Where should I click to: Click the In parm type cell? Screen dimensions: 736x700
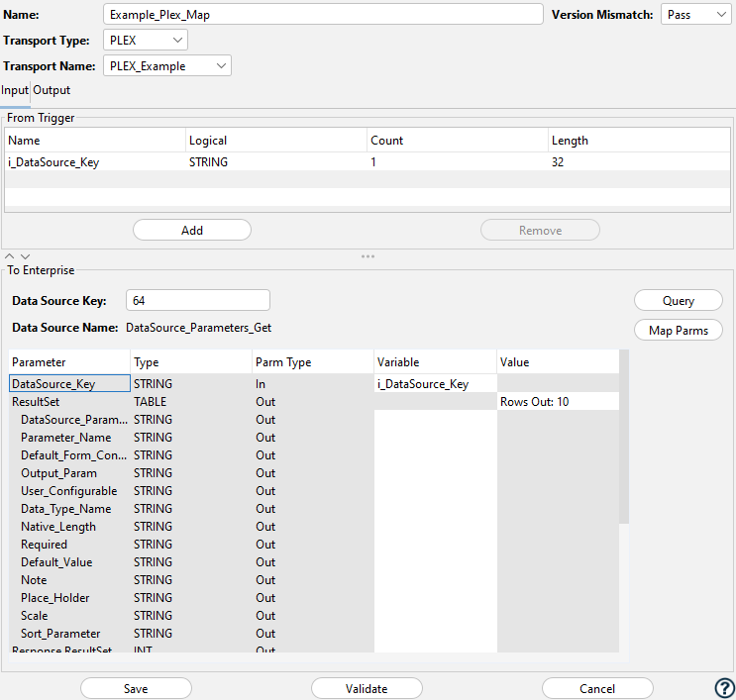(x=313, y=383)
